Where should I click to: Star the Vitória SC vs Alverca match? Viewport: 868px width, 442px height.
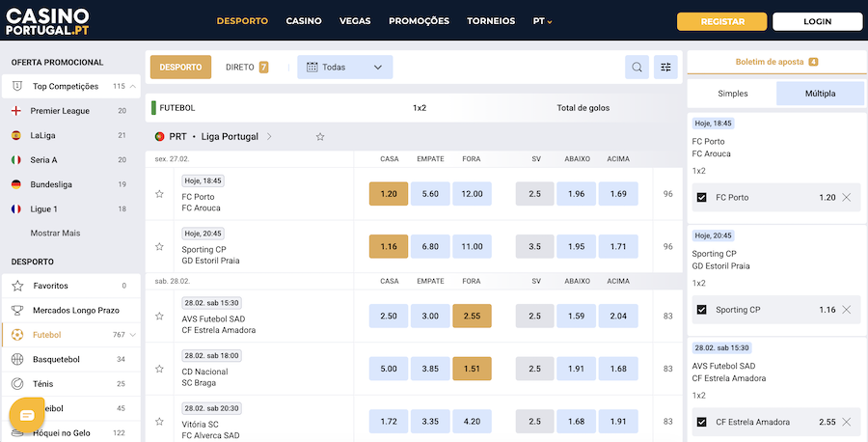[159, 422]
